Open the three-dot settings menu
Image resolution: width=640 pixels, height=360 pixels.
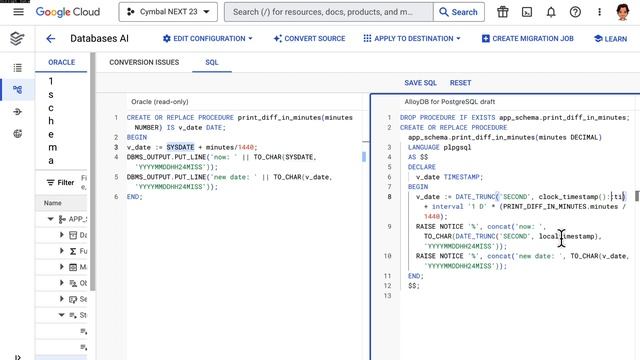pos(599,12)
